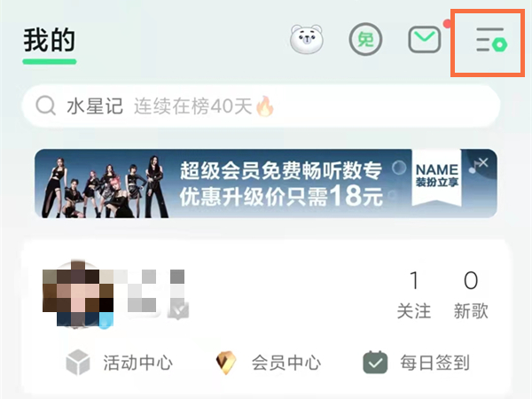
Task: Tap the green 免 free-listening circle icon
Action: 365,40
